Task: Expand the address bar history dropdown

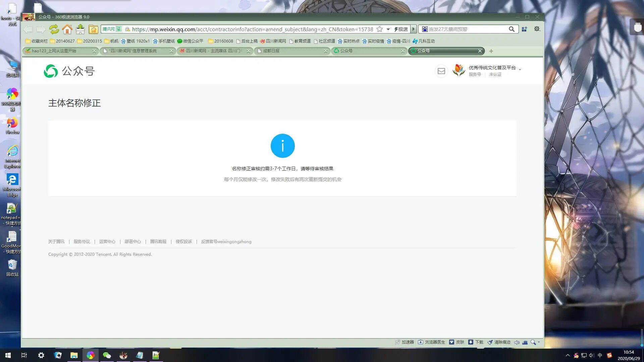Action: pyautogui.click(x=388, y=29)
